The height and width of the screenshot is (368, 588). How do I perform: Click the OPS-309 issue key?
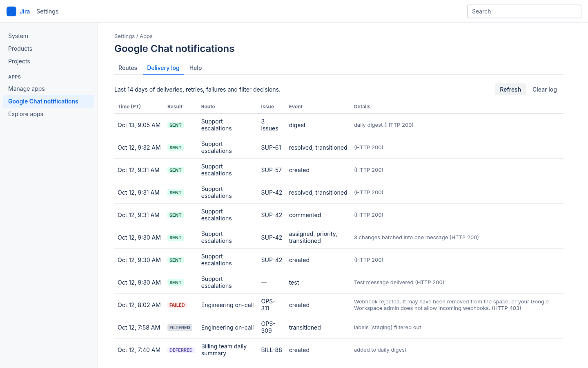pos(268,327)
